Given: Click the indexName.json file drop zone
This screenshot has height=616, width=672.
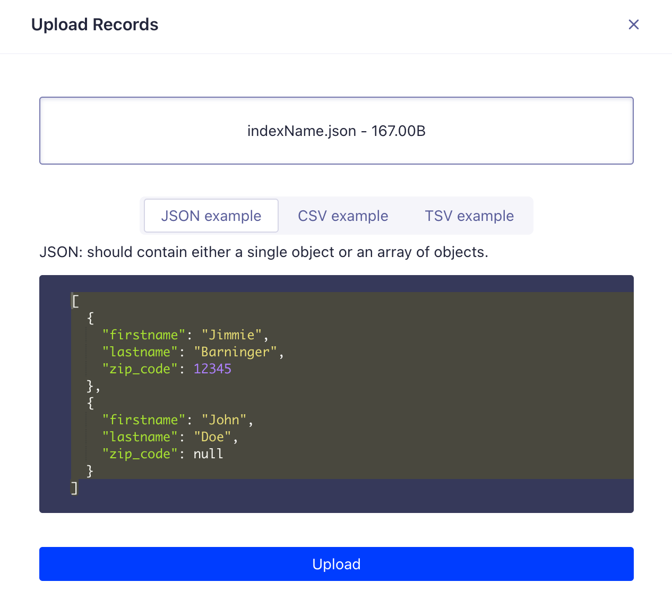Looking at the screenshot, I should pos(336,131).
